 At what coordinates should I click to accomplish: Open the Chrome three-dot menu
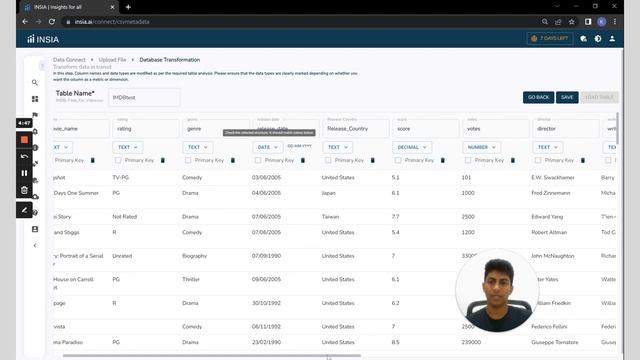point(615,22)
